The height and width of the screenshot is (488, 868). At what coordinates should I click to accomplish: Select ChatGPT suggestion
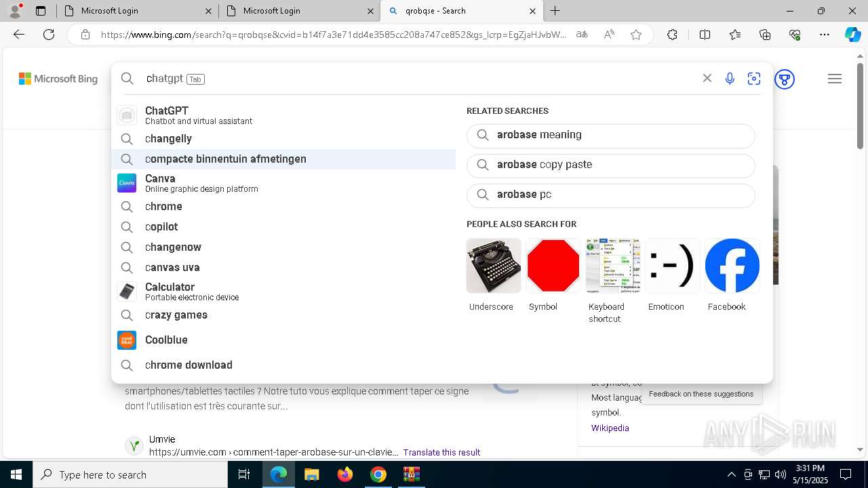[x=283, y=115]
